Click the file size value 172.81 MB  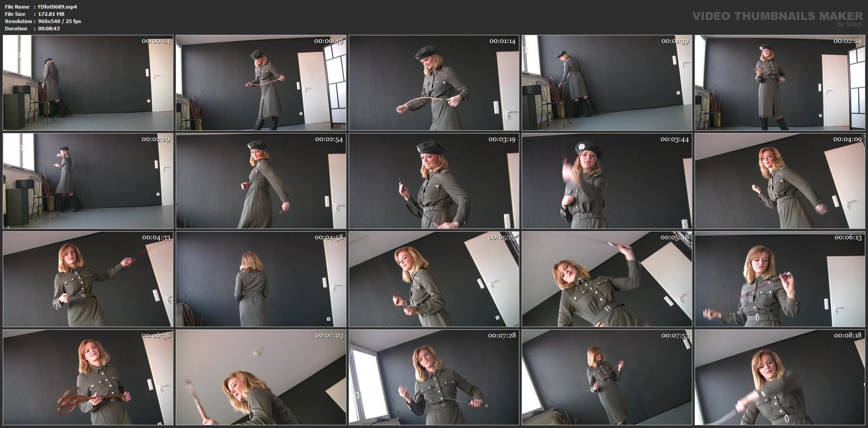click(51, 14)
